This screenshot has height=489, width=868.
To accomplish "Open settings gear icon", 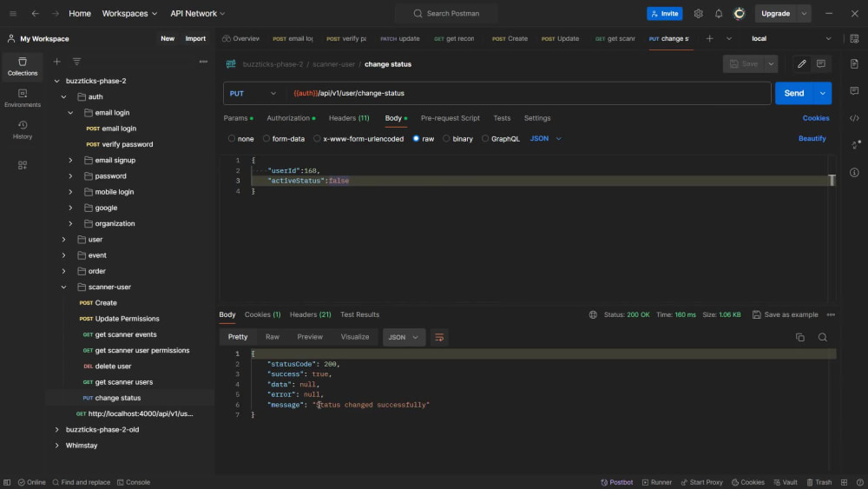I will tap(698, 13).
